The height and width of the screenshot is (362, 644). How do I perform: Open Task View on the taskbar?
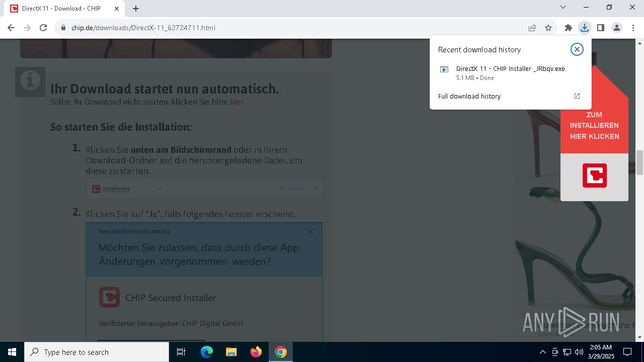coord(181,352)
